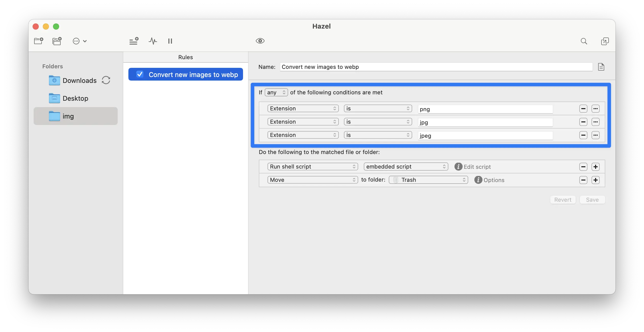Minimize the Hazel window
Image resolution: width=644 pixels, height=332 pixels.
[46, 27]
